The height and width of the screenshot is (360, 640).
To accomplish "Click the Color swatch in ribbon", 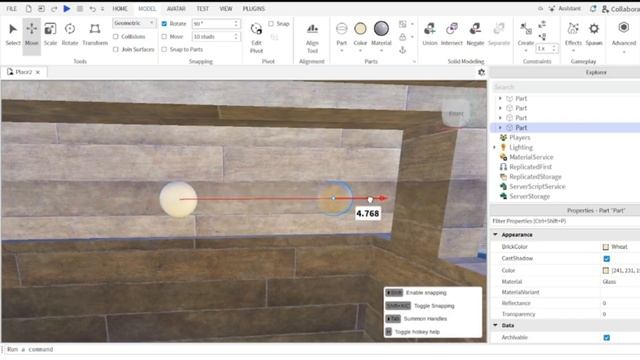I will [x=360, y=29].
